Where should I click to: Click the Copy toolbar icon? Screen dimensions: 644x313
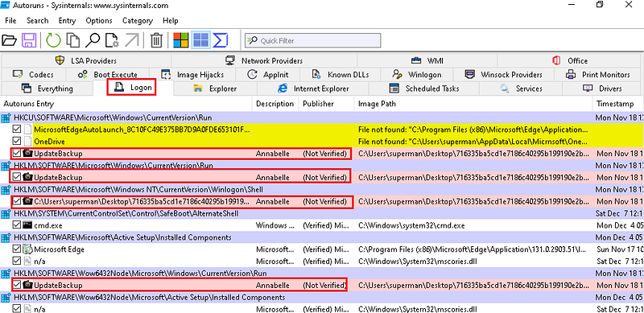[73, 40]
